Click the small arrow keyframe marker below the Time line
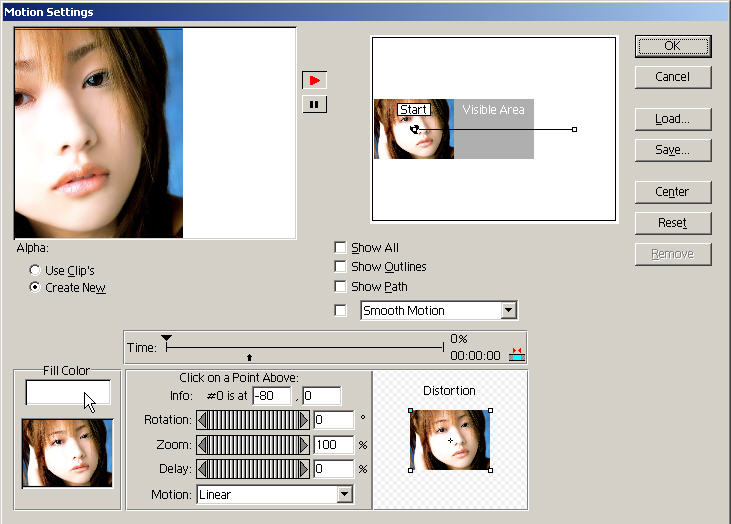 point(249,357)
